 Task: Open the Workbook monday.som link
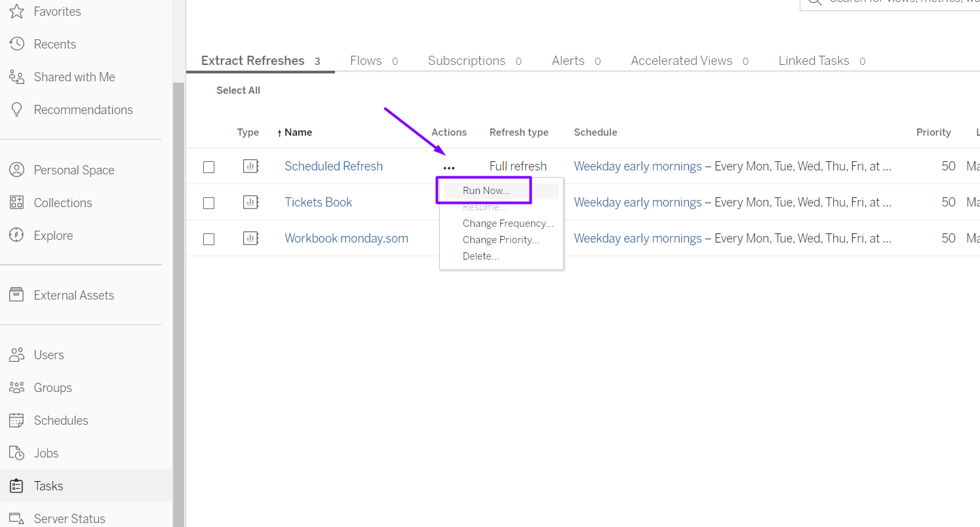[x=346, y=239]
